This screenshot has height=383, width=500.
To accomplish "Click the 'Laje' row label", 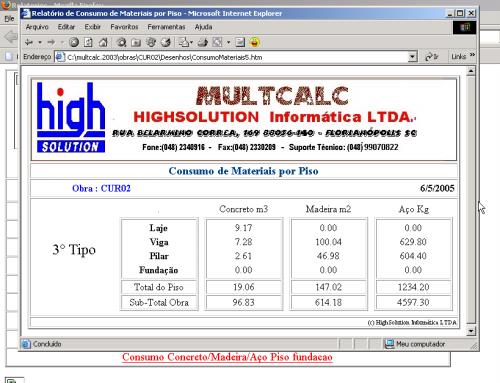I will 159,228.
